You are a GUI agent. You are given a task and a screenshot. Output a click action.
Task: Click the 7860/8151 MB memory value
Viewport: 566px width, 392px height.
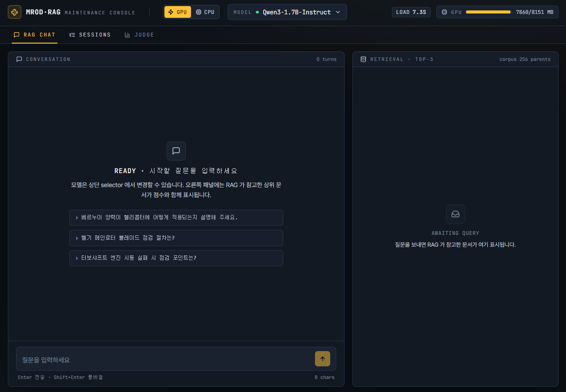(x=535, y=12)
